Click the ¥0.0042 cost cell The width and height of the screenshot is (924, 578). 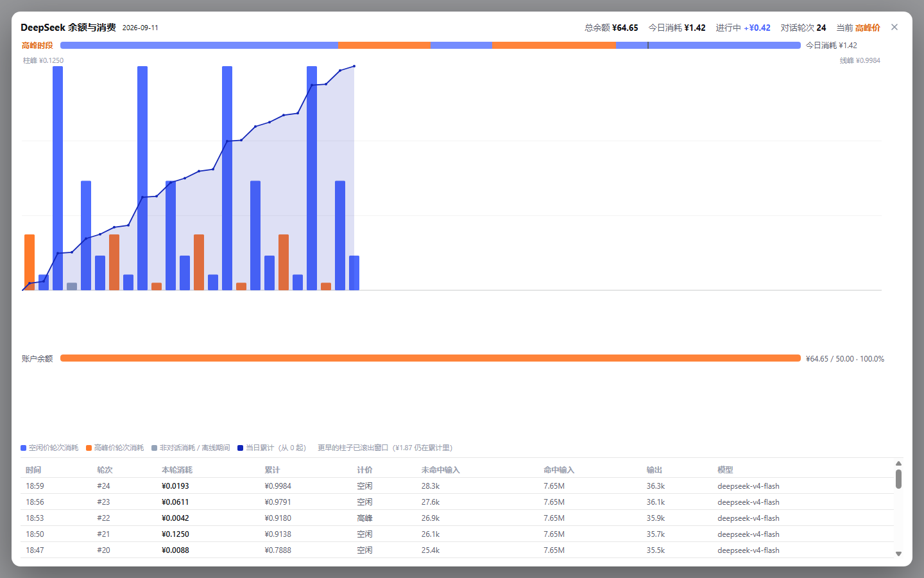[x=175, y=518]
